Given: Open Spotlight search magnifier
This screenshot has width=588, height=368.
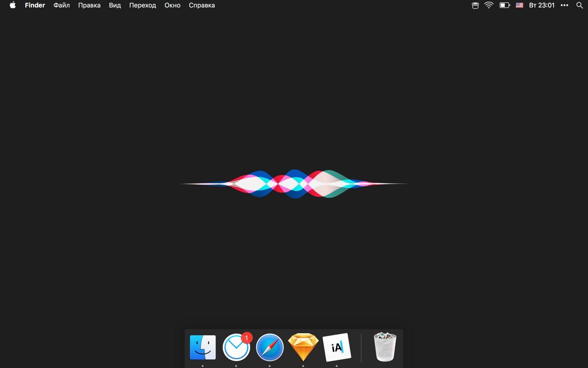Looking at the screenshot, I should coord(579,6).
